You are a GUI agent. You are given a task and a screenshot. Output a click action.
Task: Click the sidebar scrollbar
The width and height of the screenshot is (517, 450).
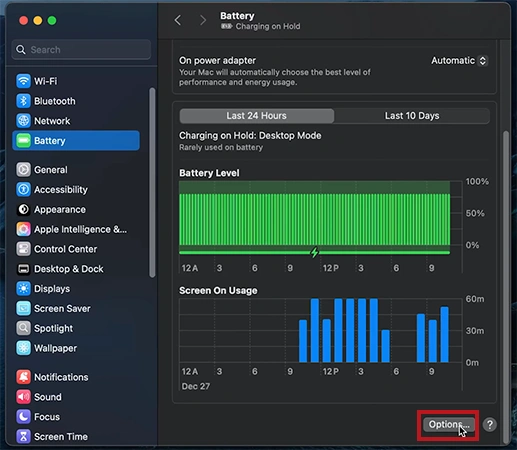(x=152, y=183)
